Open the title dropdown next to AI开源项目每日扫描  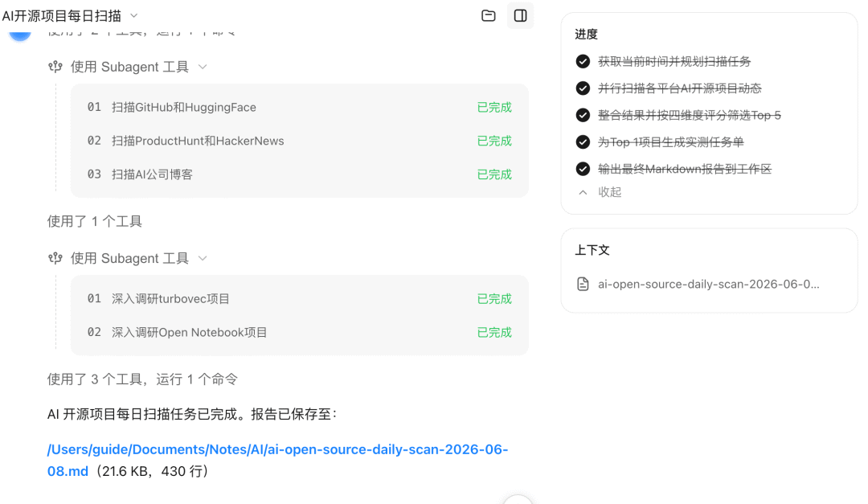(x=134, y=15)
